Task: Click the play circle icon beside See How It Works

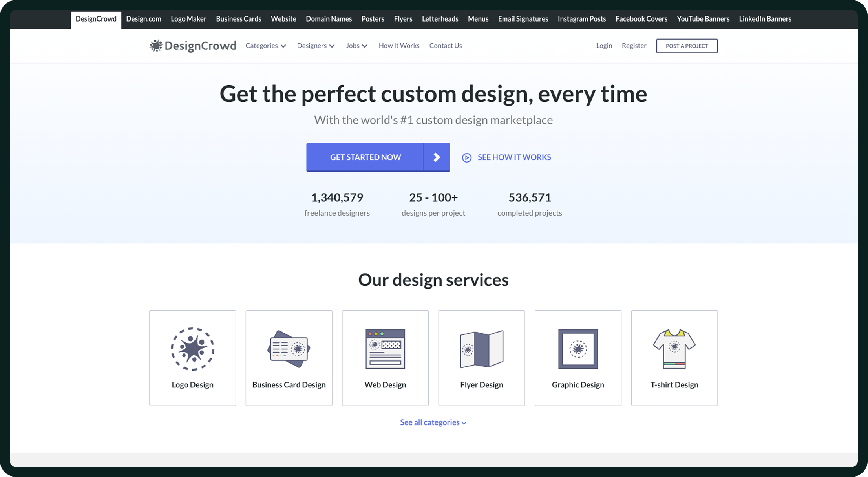Action: coord(466,157)
